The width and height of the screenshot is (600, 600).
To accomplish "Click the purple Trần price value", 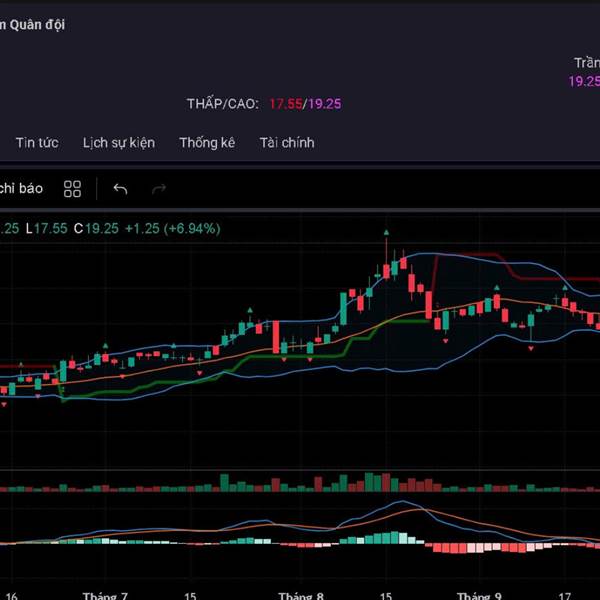I will click(584, 81).
